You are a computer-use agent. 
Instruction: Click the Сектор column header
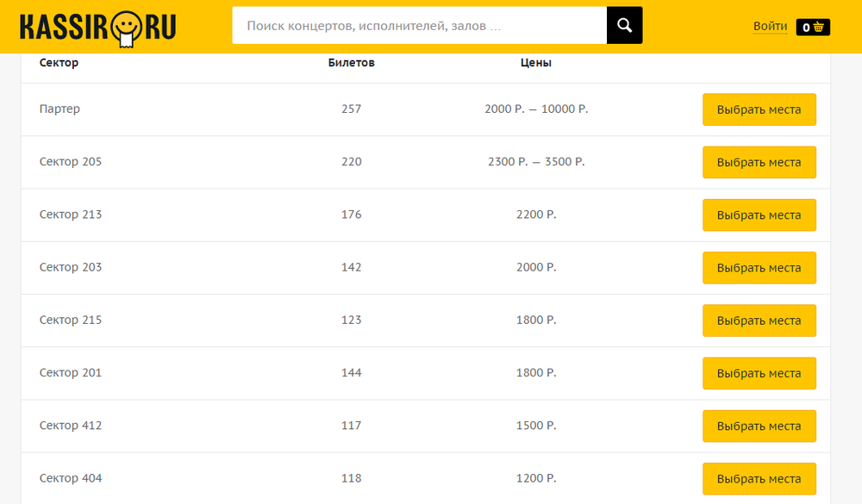point(59,63)
